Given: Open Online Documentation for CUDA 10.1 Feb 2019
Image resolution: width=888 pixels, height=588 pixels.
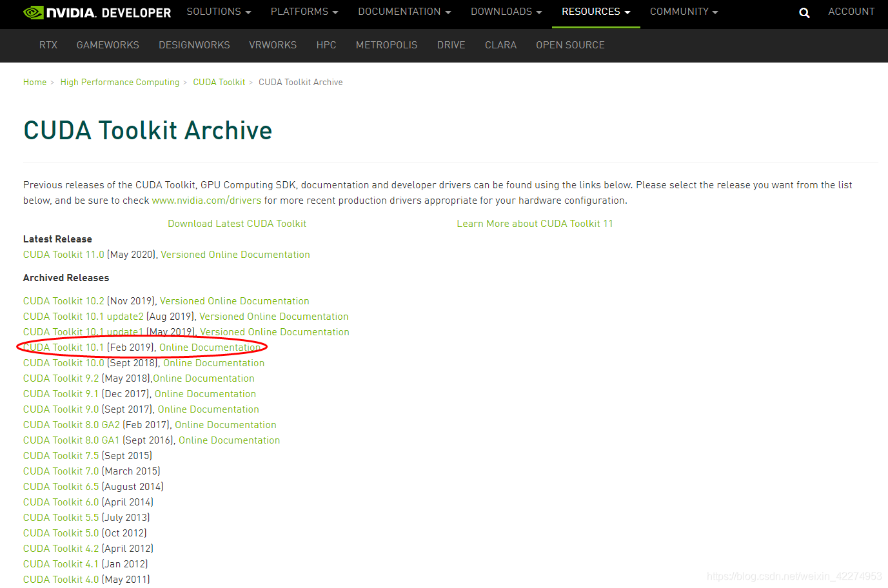Looking at the screenshot, I should [x=210, y=348].
